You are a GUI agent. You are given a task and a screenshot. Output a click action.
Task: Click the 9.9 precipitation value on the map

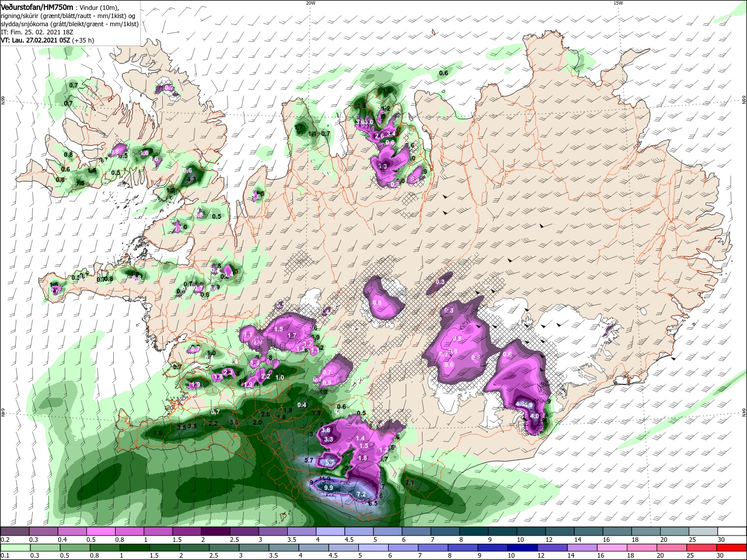pyautogui.click(x=328, y=487)
